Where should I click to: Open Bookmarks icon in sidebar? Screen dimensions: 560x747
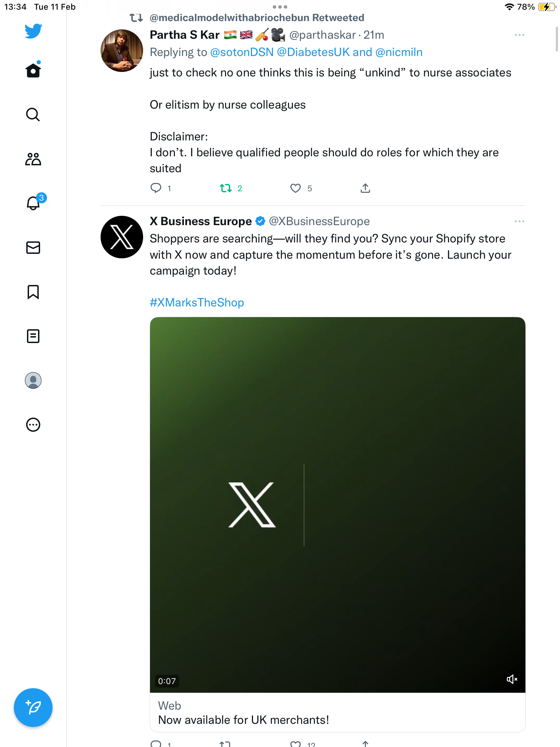33,292
